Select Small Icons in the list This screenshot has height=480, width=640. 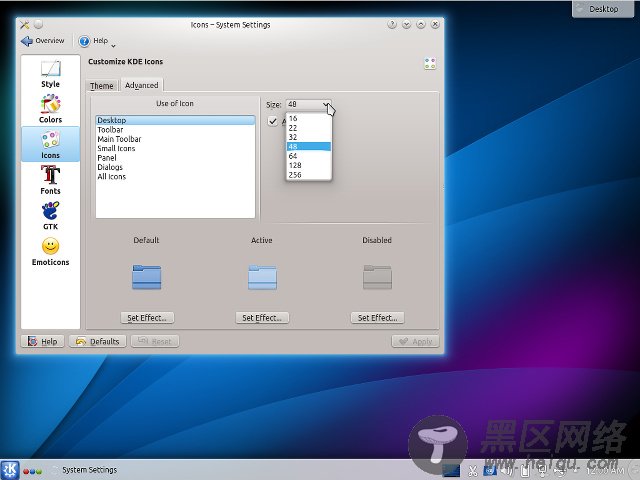coord(175,148)
